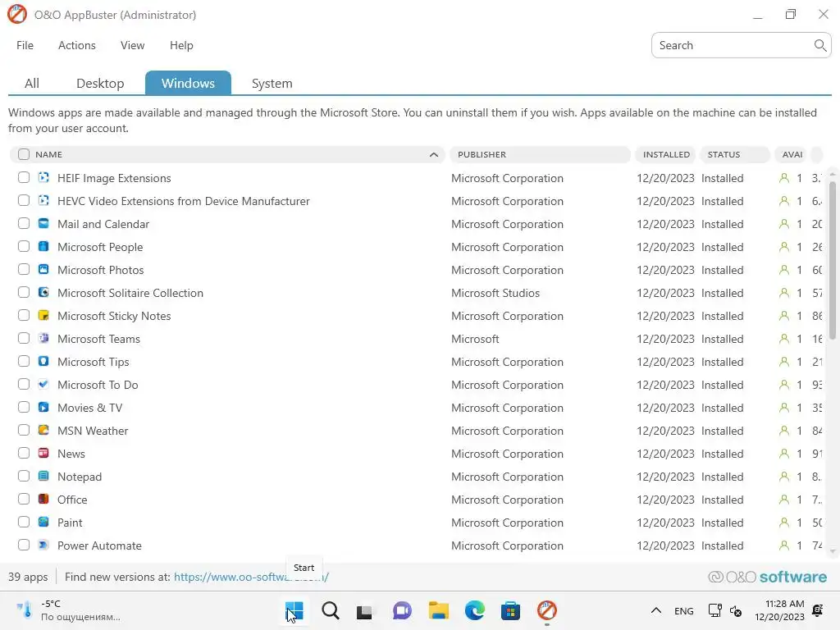Sort by the PUBLISHER column header
840x630 pixels.
(540, 154)
